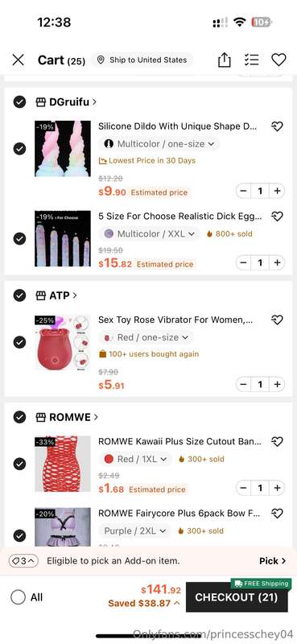Image resolution: width=297 pixels, height=644 pixels.
Task: Move ROMWE Kawaii dress to wishlist
Action: (x=278, y=441)
